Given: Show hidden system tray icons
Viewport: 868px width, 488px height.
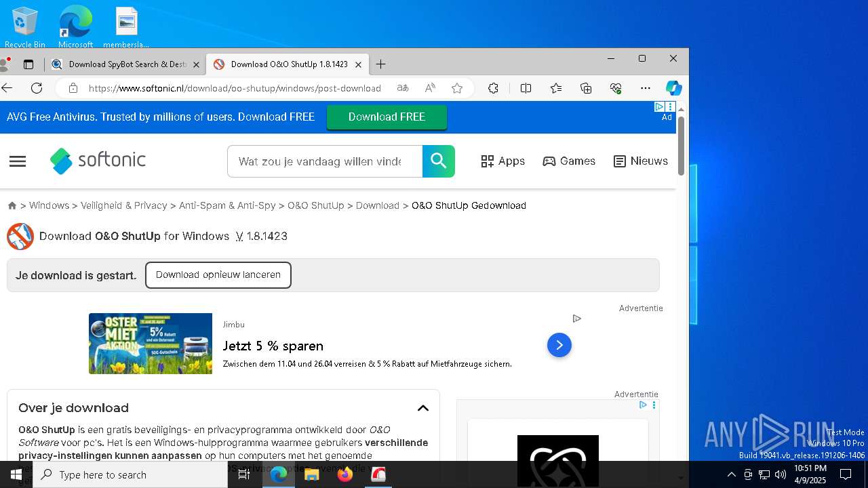Looking at the screenshot, I should tap(731, 474).
